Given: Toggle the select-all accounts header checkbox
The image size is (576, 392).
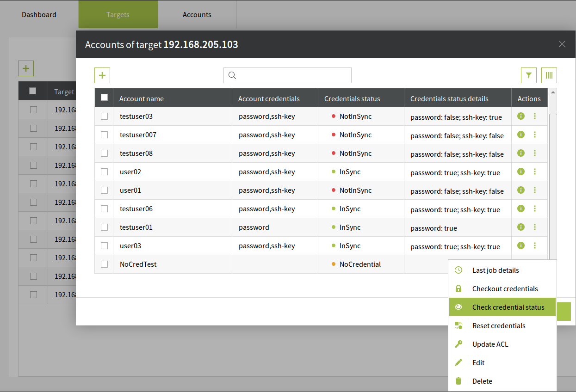Looking at the screenshot, I should coord(104,98).
